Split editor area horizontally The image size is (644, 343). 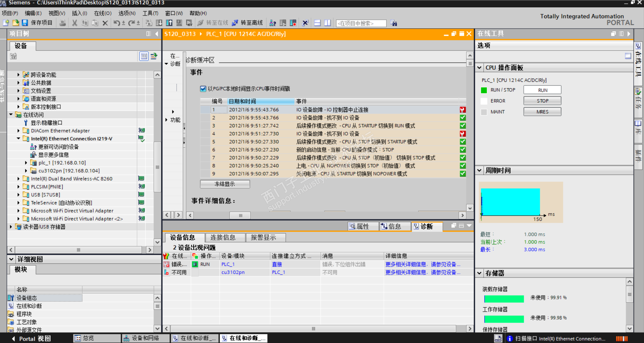click(x=317, y=23)
